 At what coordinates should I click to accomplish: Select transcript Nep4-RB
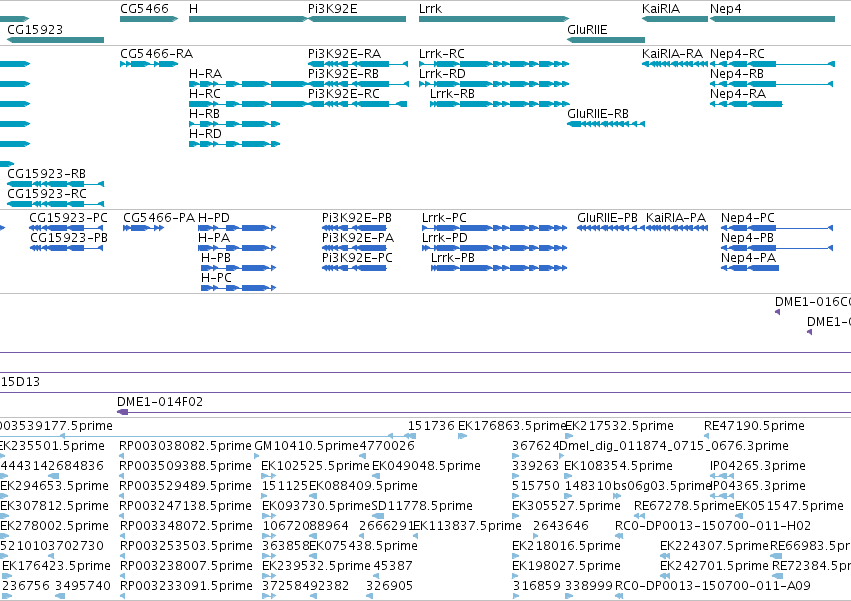point(771,84)
